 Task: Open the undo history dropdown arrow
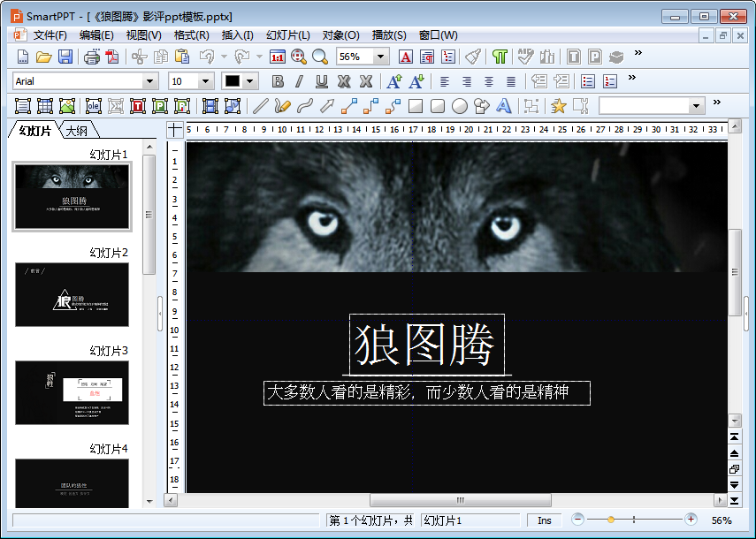[224, 57]
